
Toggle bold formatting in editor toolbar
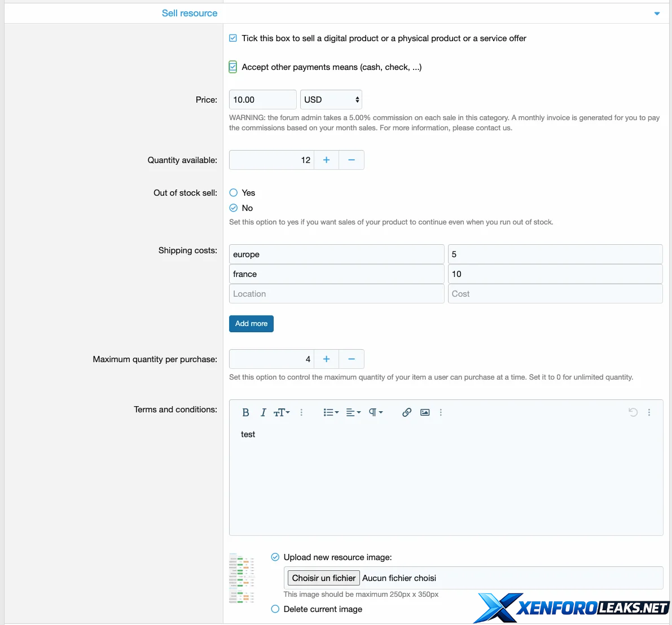[x=245, y=412]
